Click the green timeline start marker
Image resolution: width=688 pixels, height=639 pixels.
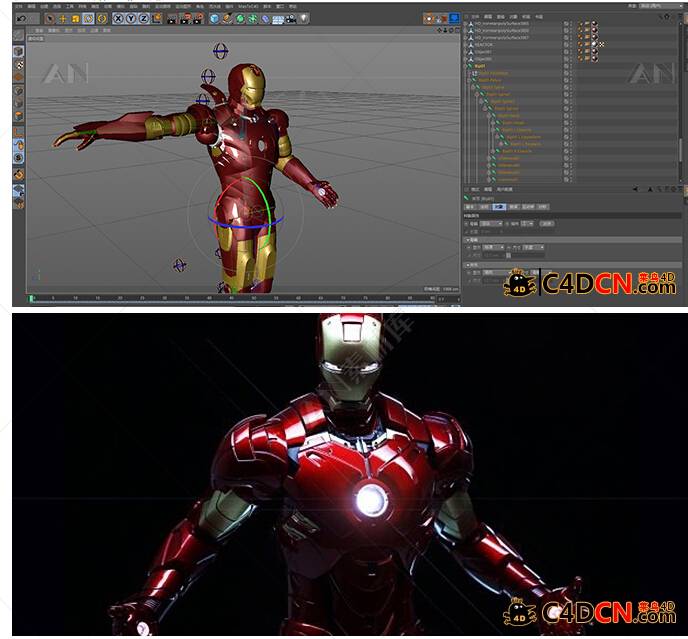tap(31, 298)
